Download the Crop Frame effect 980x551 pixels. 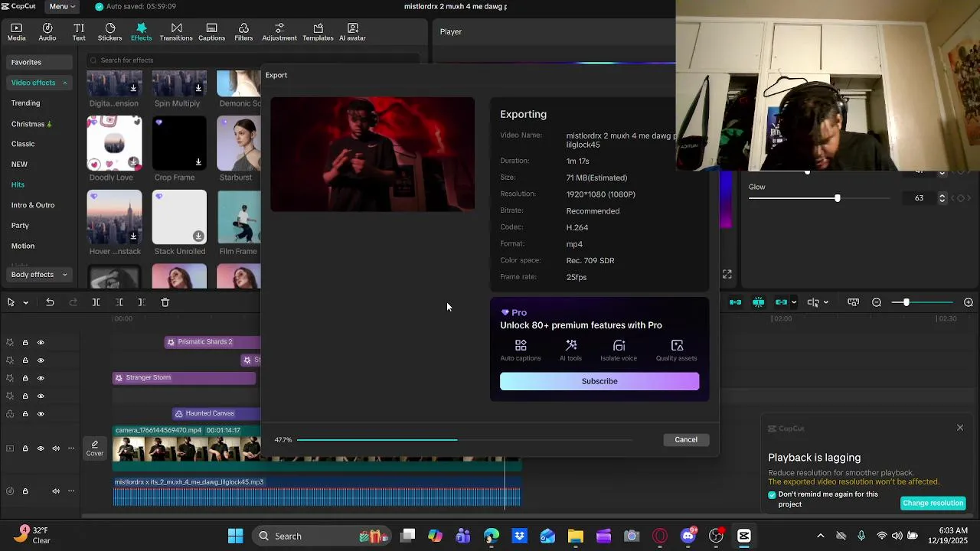pyautogui.click(x=198, y=162)
